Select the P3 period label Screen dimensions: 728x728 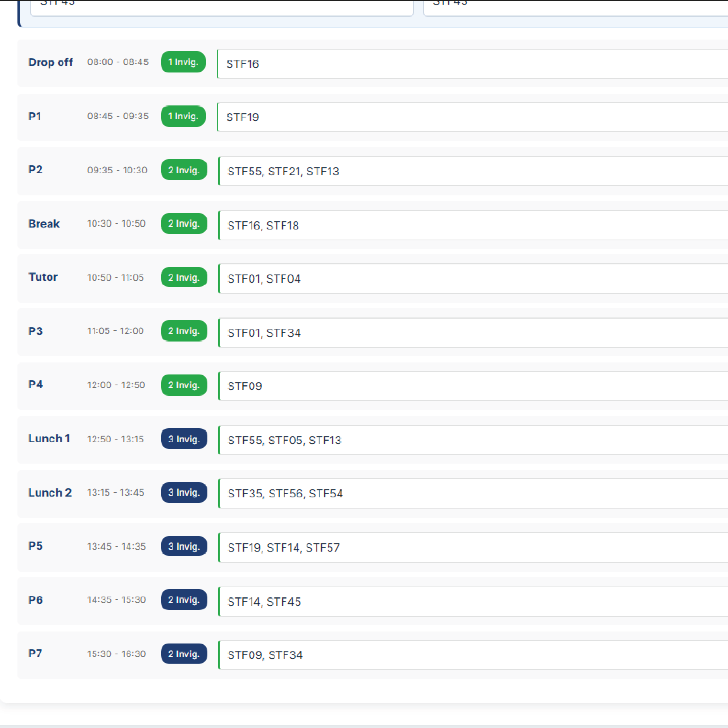click(36, 331)
